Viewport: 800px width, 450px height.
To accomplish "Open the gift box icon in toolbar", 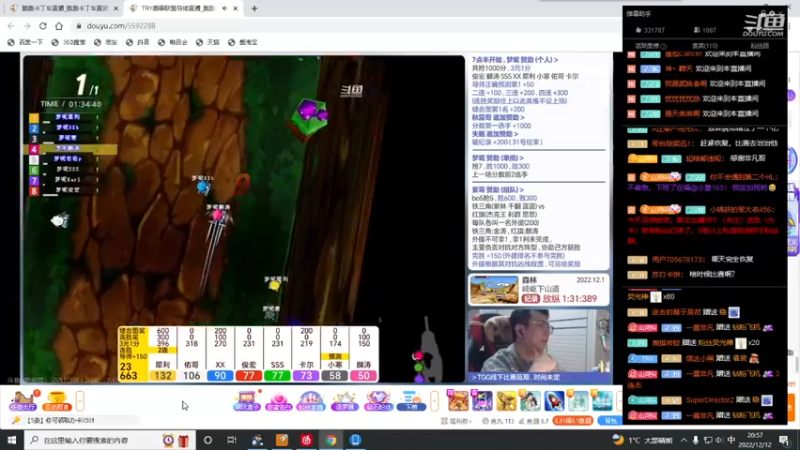I will click(247, 401).
